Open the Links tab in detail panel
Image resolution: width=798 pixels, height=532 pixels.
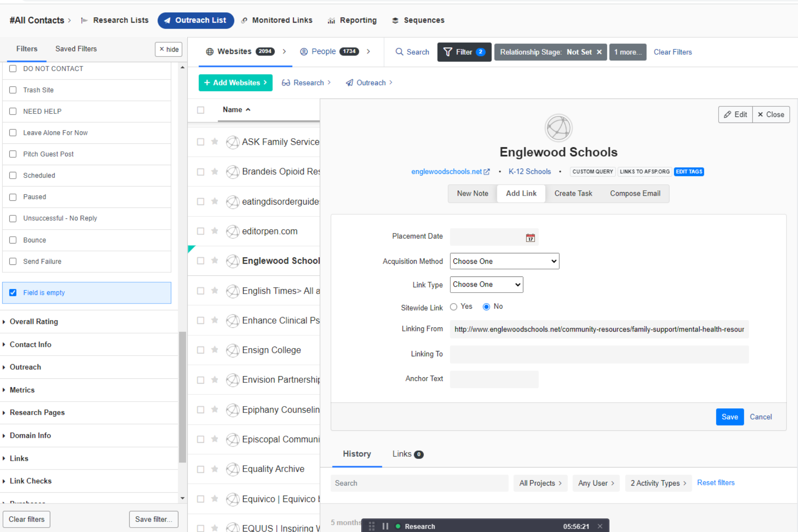(x=408, y=454)
